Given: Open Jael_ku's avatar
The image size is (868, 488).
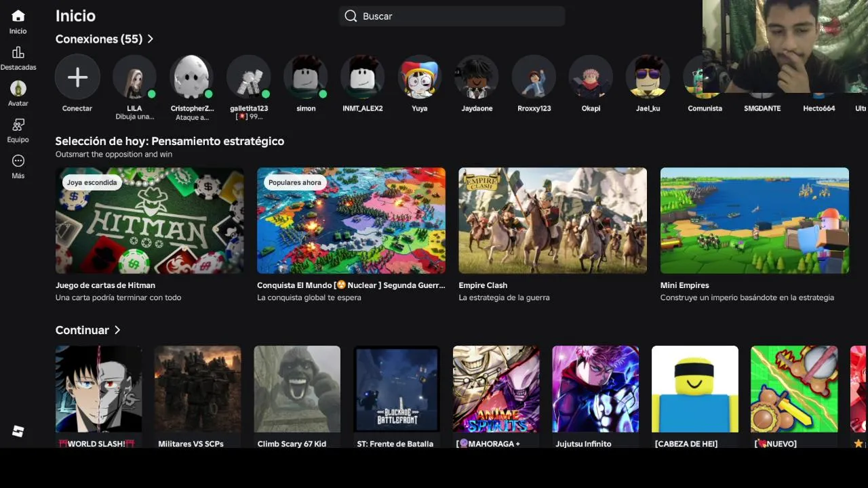Looking at the screenshot, I should (648, 77).
